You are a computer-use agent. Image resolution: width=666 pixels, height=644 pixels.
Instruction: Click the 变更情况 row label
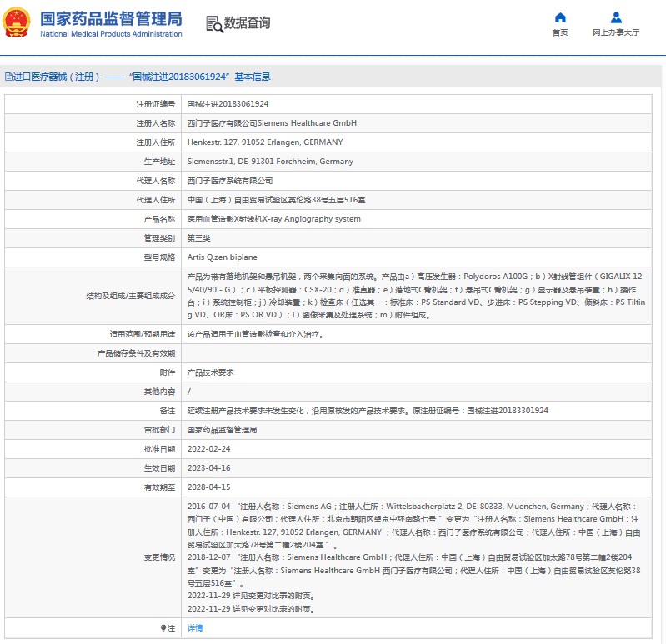click(x=159, y=557)
